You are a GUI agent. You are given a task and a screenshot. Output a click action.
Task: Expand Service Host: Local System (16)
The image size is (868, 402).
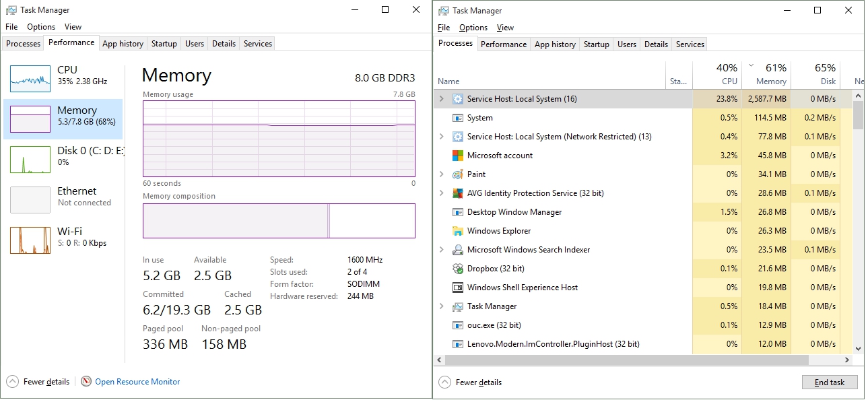tap(442, 99)
